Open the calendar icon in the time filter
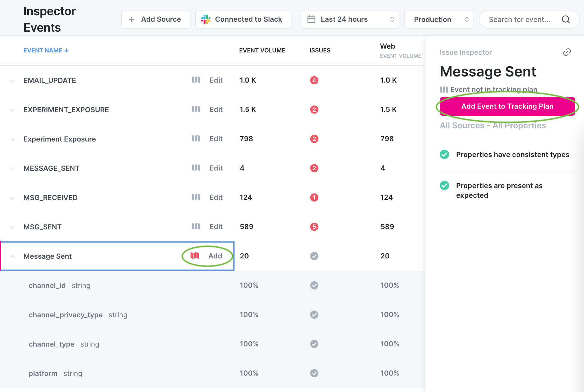 (312, 19)
